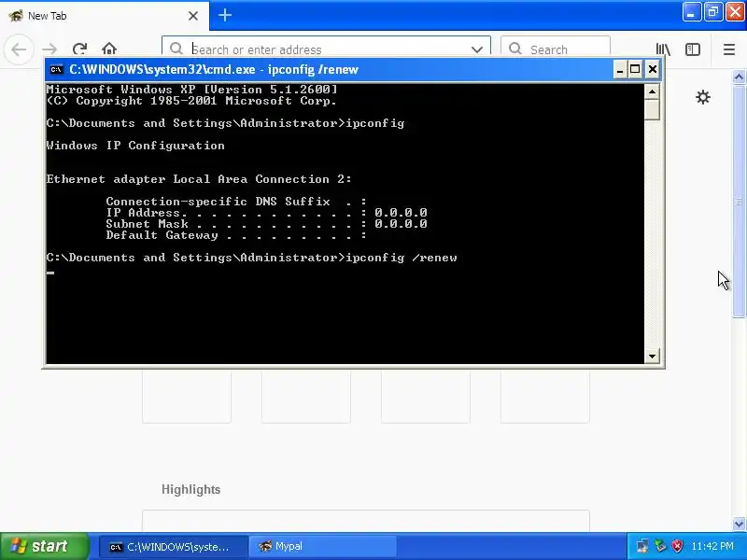The image size is (747, 560).
Task: Maximize the cmd.exe window
Action: coord(635,70)
